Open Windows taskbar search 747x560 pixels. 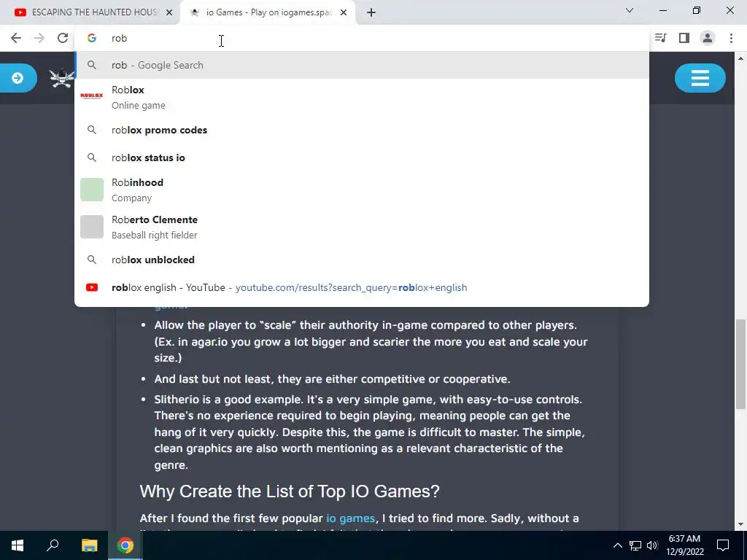pyautogui.click(x=53, y=545)
